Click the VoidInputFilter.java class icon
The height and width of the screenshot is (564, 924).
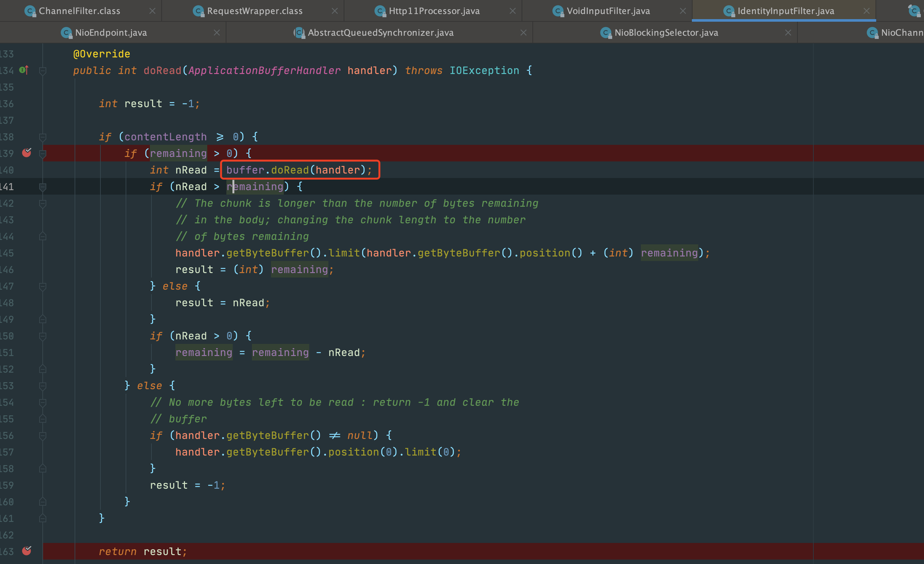(x=558, y=11)
